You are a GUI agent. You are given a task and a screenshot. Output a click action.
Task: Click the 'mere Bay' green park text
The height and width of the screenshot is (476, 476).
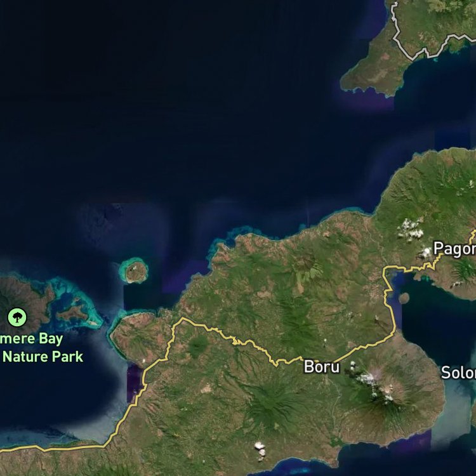[x=32, y=339]
